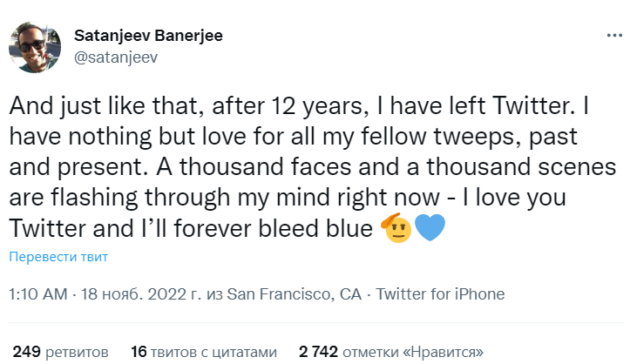
Task: Click the tweet line starting 'And just like that'
Action: click(300, 106)
